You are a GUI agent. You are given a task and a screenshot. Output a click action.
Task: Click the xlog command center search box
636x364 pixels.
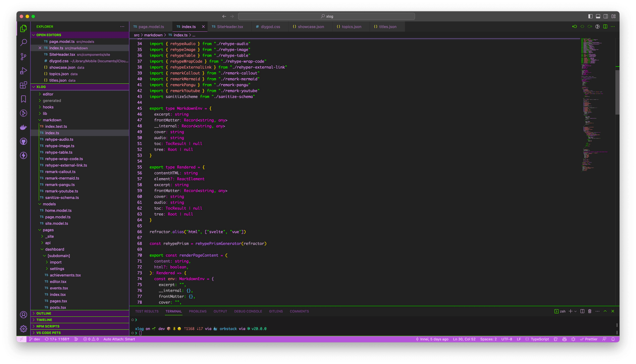pyautogui.click(x=326, y=16)
